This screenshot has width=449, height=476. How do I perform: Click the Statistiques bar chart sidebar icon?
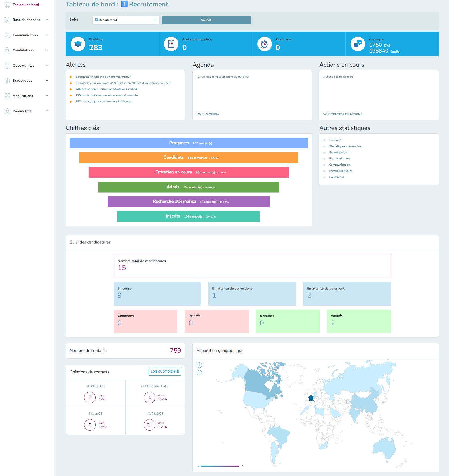7,81
